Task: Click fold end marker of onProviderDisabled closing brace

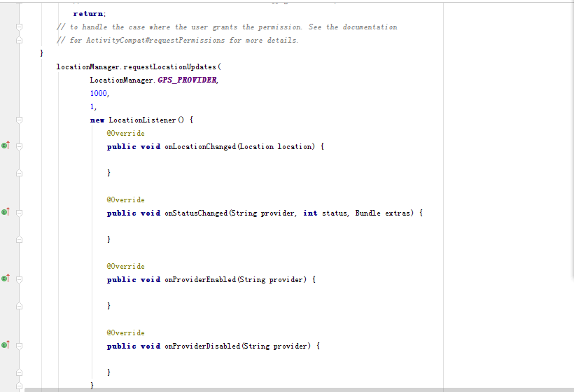Action: pos(20,372)
